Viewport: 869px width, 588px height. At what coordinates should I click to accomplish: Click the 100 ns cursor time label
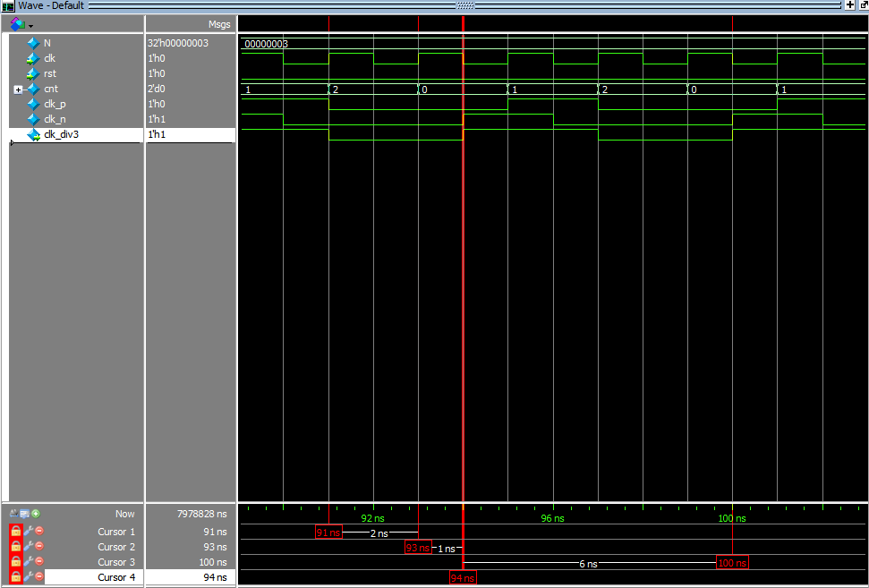732,562
